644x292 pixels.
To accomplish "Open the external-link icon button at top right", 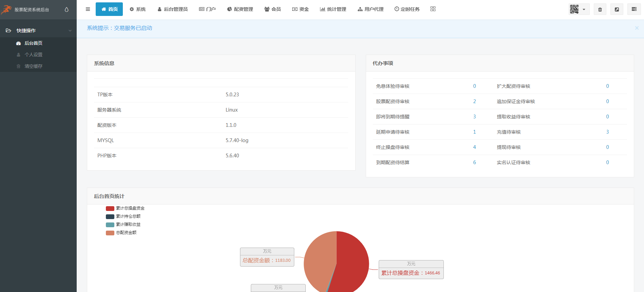I will pos(617,9).
